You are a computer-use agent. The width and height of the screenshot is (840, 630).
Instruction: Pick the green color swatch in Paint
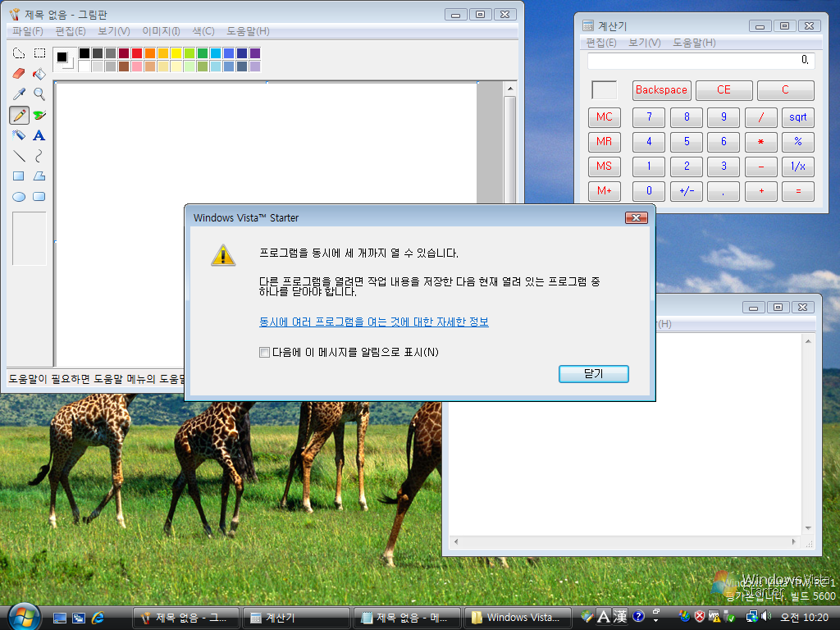(202, 53)
